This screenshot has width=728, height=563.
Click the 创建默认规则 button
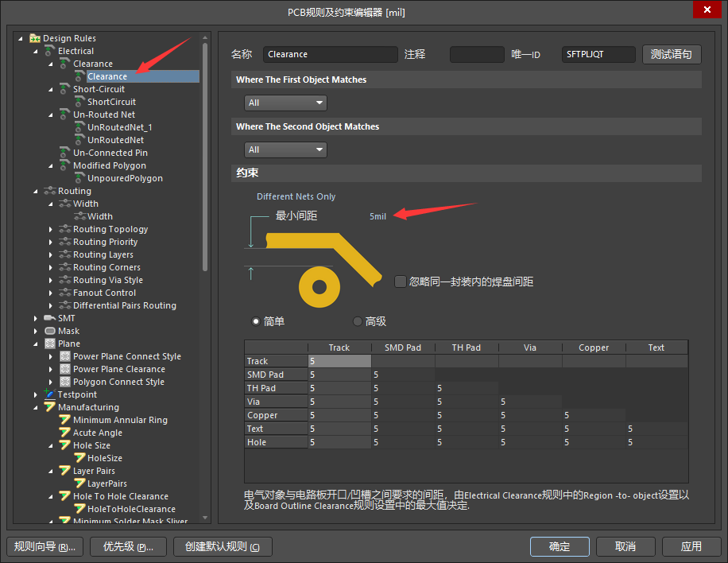[223, 546]
